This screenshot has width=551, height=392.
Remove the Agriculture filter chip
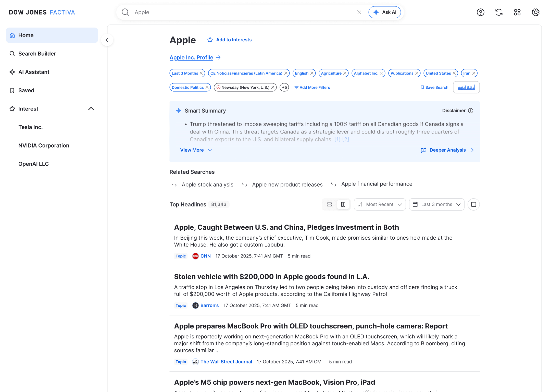click(345, 73)
